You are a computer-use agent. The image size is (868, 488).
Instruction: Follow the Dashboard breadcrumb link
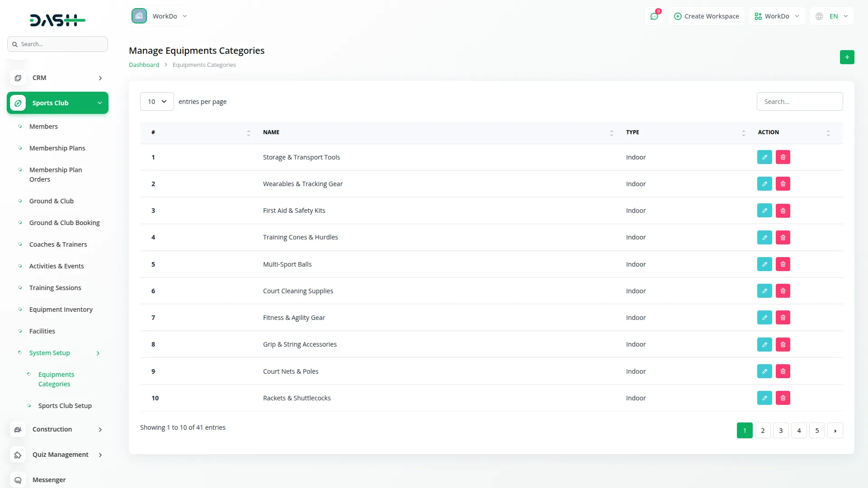pyautogui.click(x=144, y=65)
